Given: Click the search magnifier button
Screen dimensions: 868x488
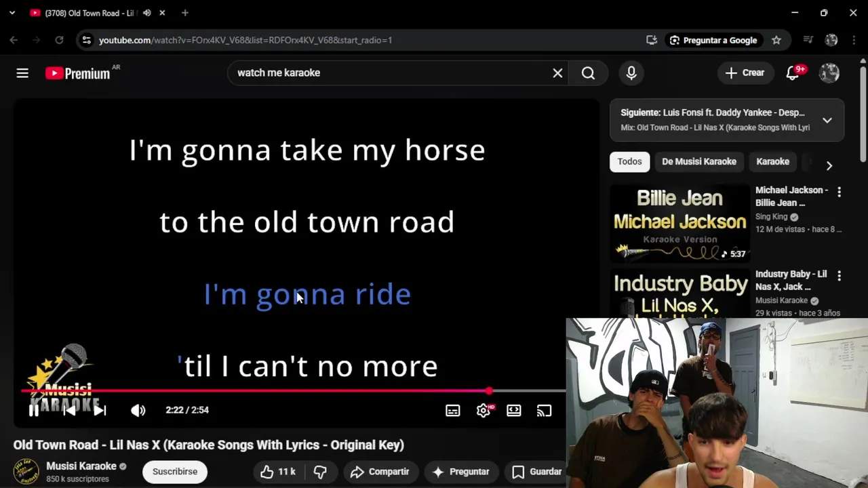Looking at the screenshot, I should pos(588,73).
